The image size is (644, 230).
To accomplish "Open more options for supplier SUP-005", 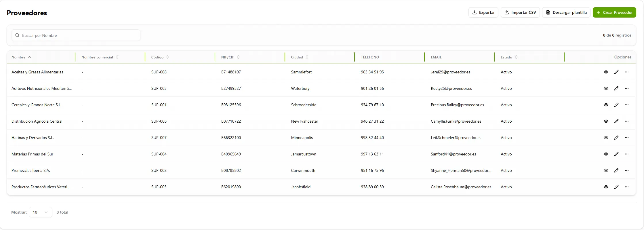I will [626, 187].
